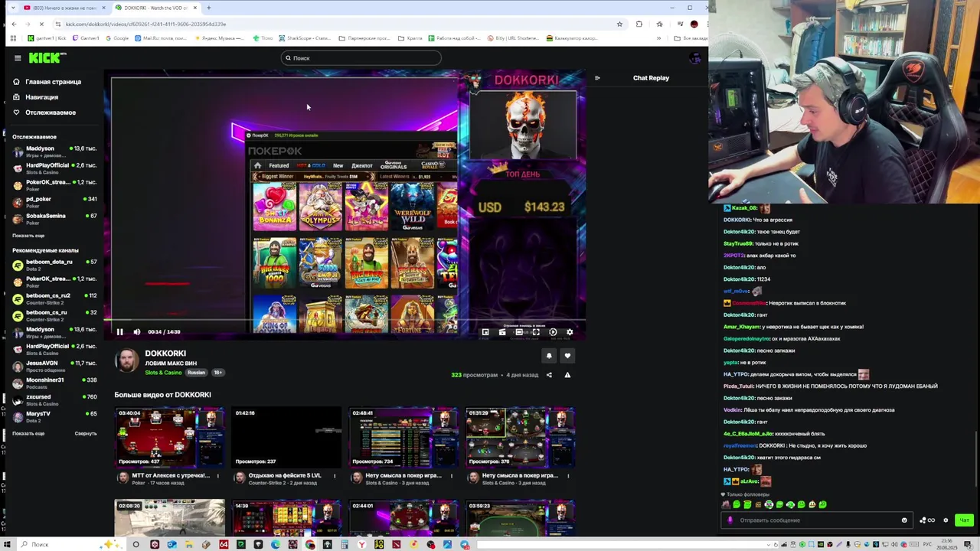
Task: Open Отслеживаемое in the sidebar
Action: pyautogui.click(x=44, y=112)
